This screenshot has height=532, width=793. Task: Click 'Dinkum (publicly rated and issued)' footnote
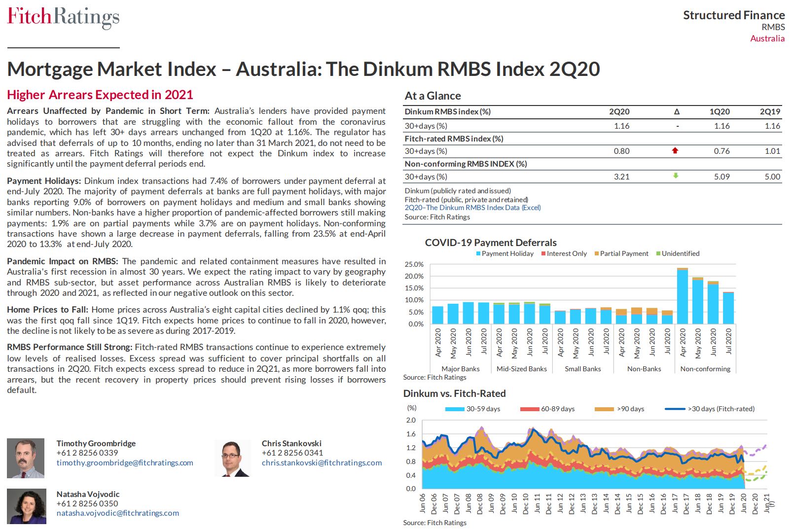point(458,191)
